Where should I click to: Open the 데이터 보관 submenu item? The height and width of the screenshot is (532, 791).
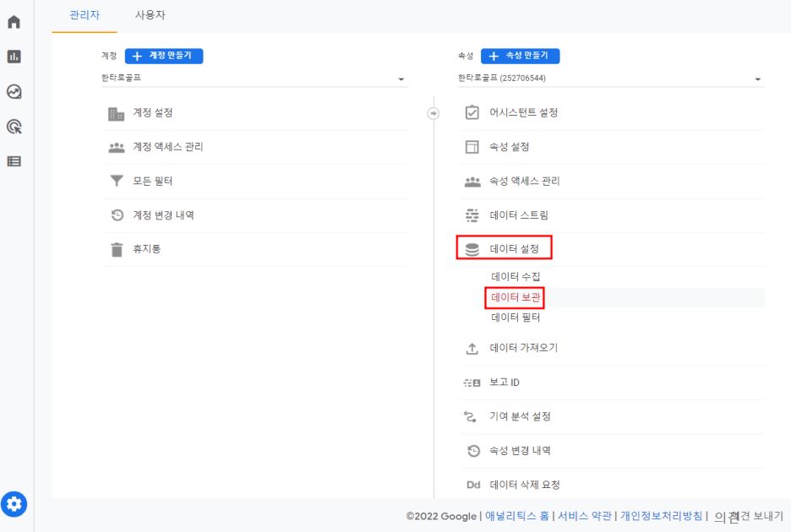[515, 297]
